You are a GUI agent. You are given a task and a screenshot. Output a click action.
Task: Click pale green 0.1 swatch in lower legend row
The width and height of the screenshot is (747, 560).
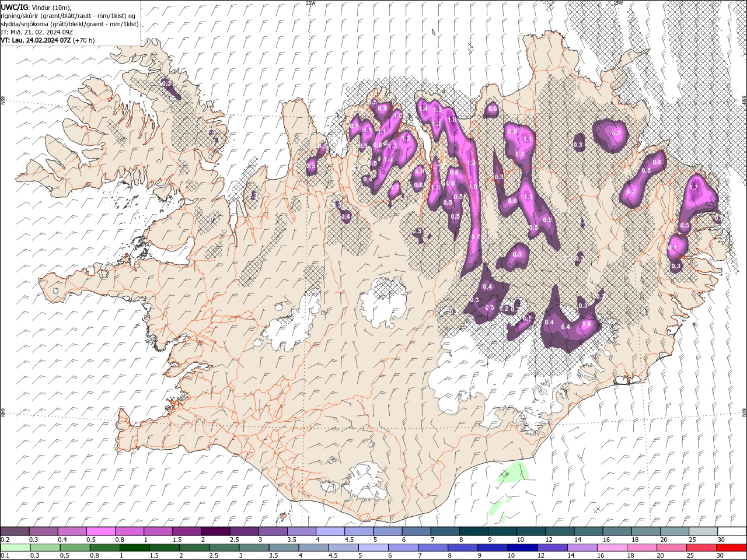[15, 548]
